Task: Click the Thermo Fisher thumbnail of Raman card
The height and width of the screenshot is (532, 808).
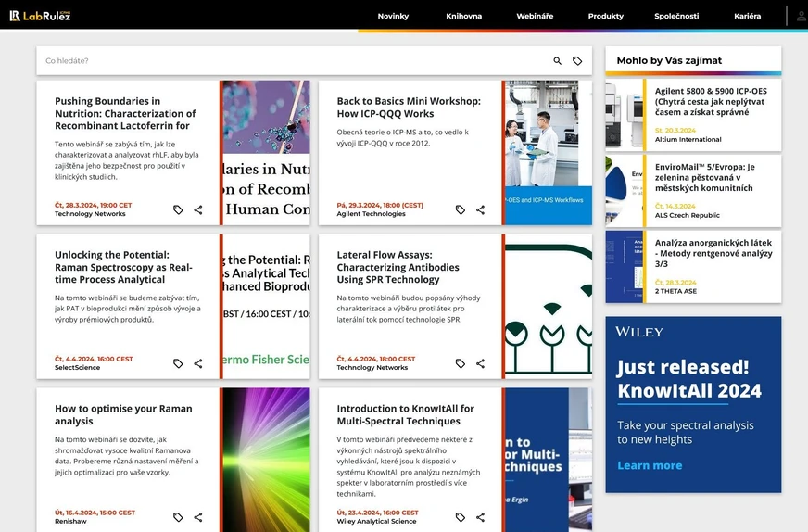Action: [267, 306]
